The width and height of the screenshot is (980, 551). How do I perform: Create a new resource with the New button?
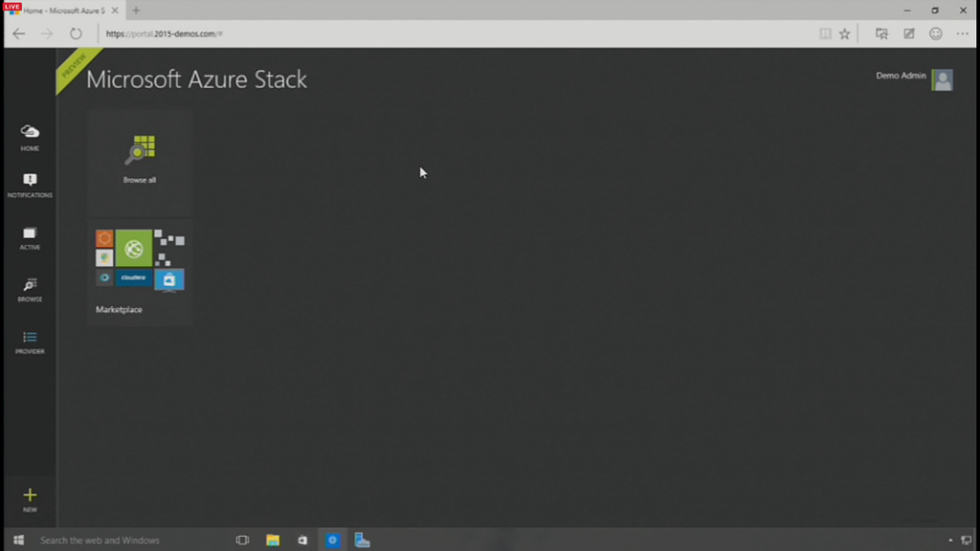point(30,500)
